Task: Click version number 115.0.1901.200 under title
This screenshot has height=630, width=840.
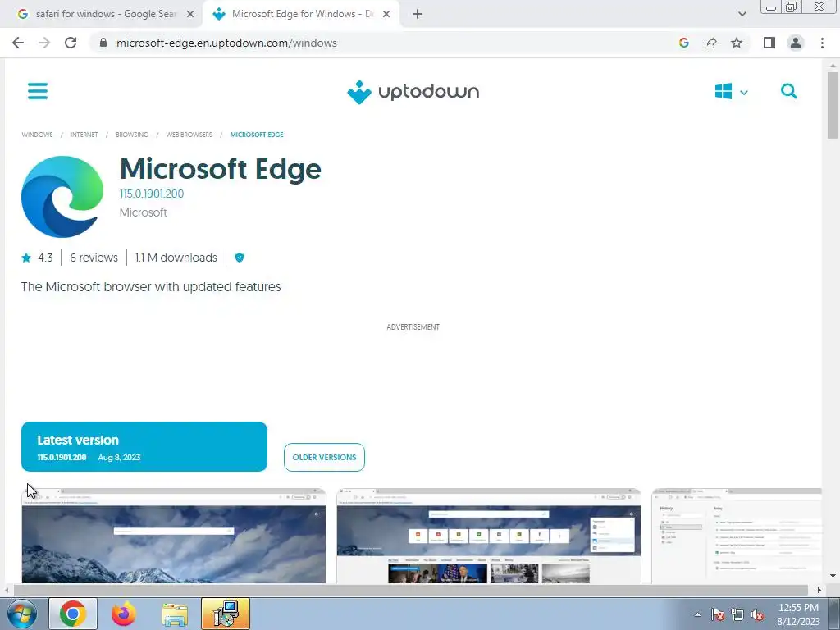Action: [152, 194]
